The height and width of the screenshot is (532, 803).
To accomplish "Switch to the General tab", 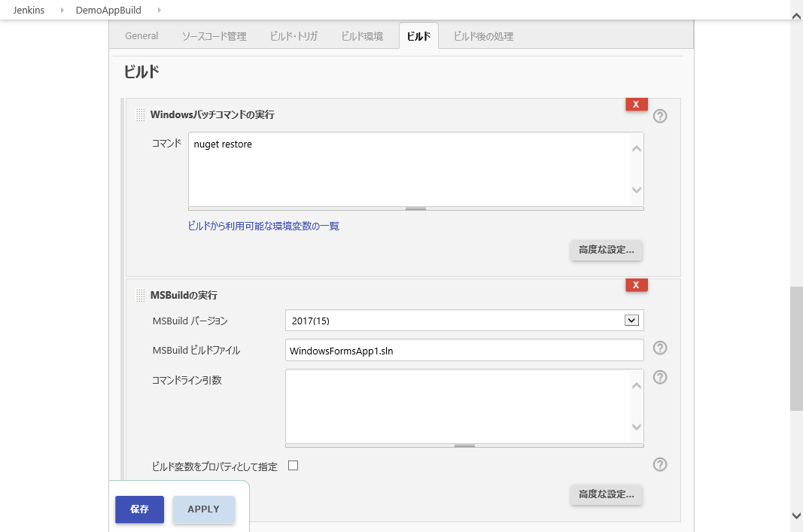I will pos(141,36).
